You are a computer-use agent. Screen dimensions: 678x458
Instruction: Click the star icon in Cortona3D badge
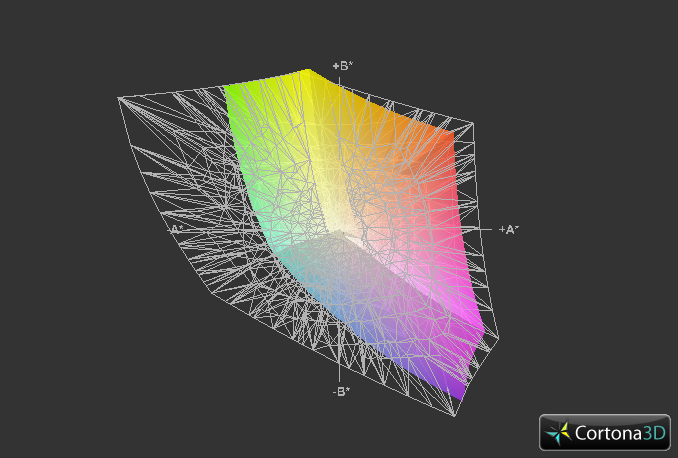click(558, 433)
